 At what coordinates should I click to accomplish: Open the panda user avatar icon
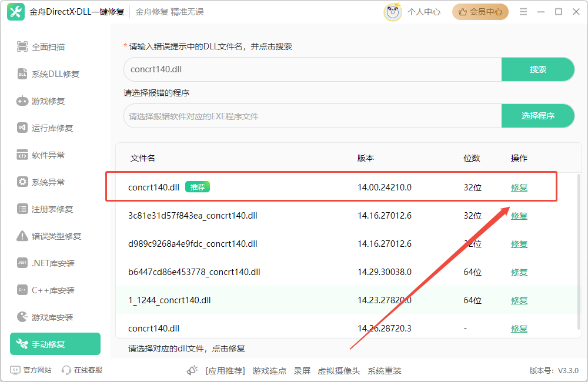[x=393, y=12]
